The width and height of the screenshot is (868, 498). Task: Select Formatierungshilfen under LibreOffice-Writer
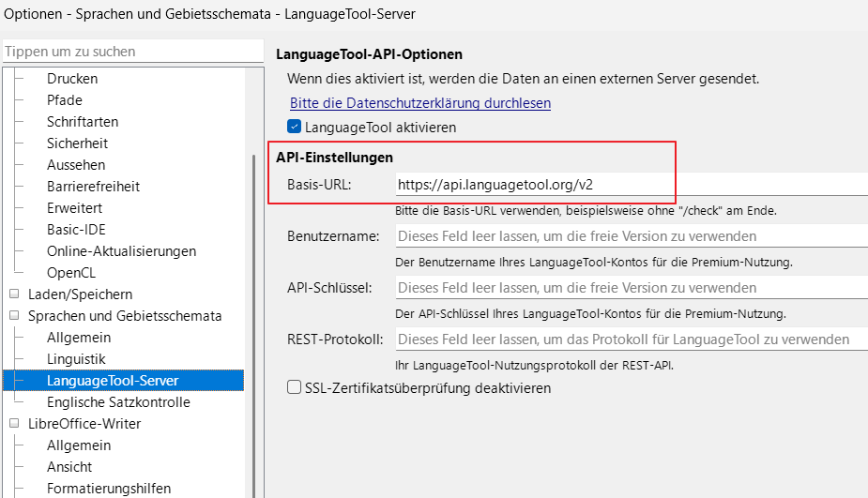click(x=109, y=489)
